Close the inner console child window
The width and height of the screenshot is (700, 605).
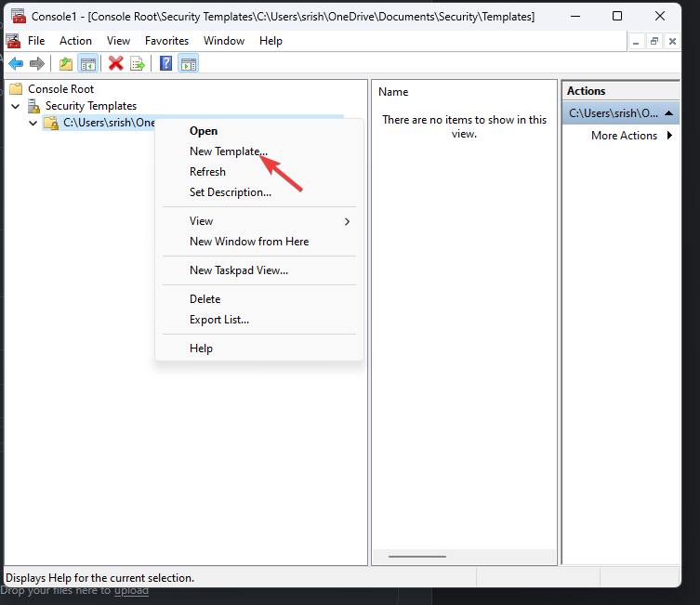tap(672, 42)
